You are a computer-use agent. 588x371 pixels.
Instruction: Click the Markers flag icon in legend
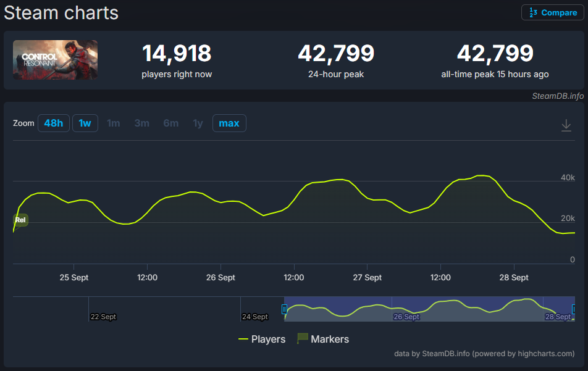coord(302,338)
